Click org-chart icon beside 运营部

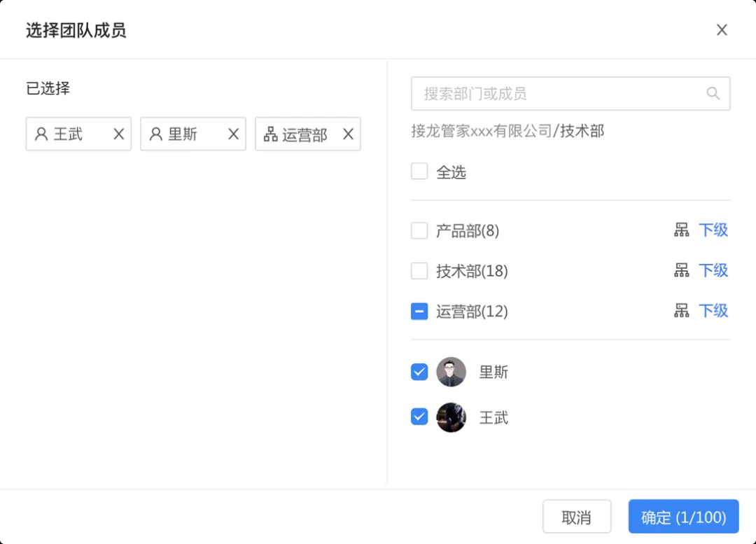pos(681,311)
